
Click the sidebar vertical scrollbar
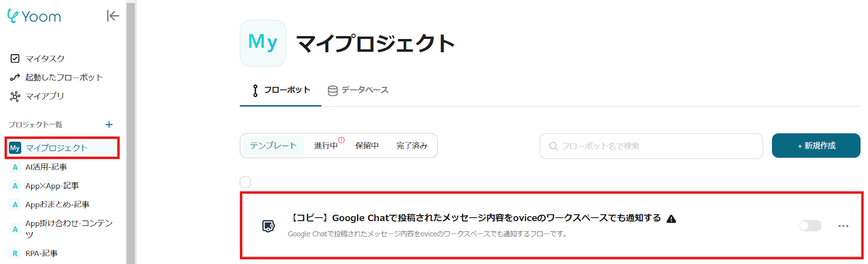[130, 132]
